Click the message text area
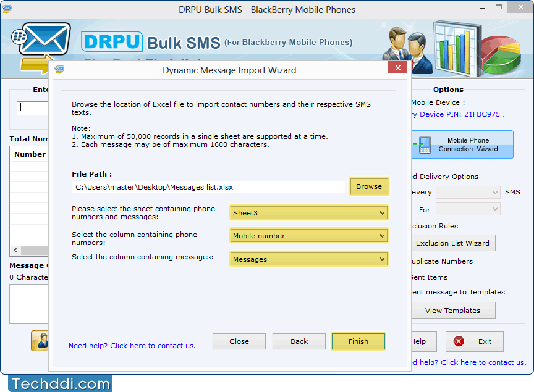The width and height of the screenshot is (534, 392). pyautogui.click(x=29, y=304)
